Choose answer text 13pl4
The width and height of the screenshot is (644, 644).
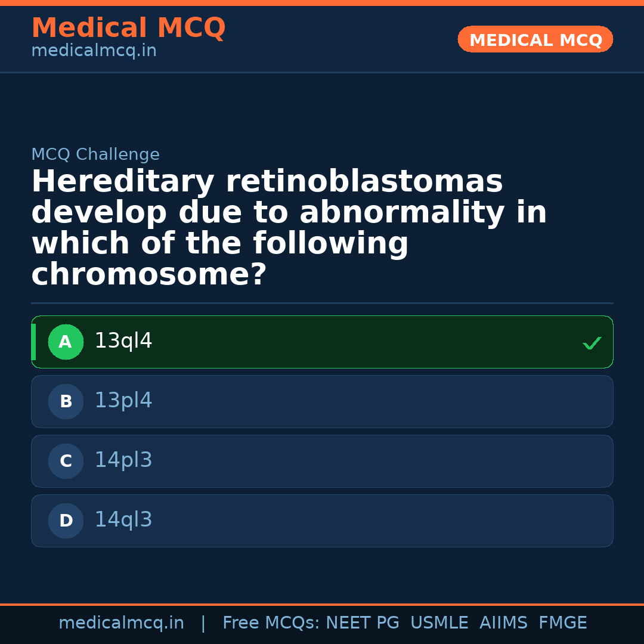(123, 401)
